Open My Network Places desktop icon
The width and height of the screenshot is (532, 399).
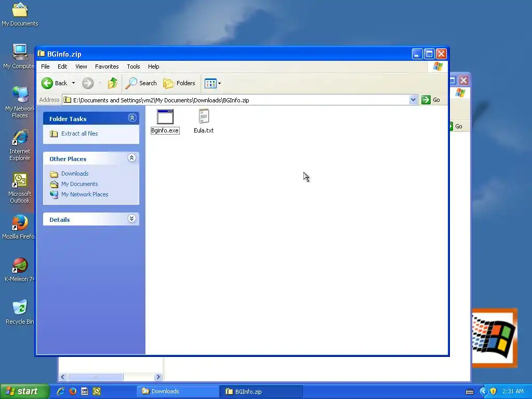(20, 102)
